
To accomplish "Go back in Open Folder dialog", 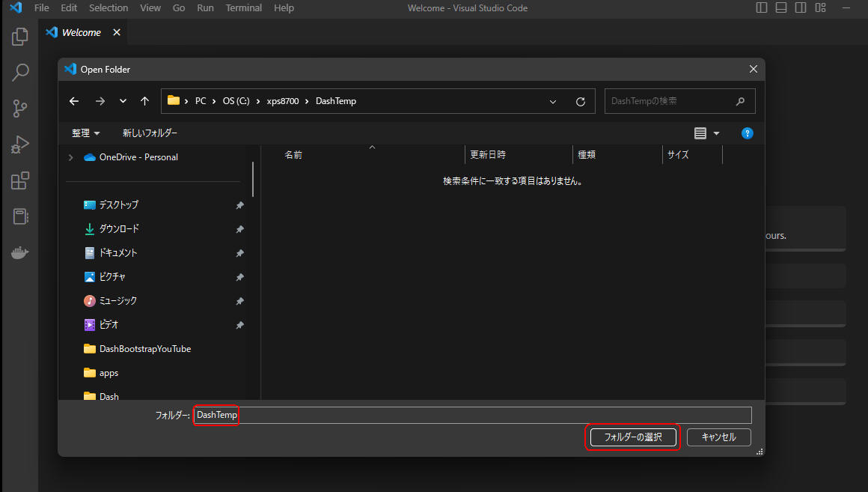I will (x=74, y=101).
